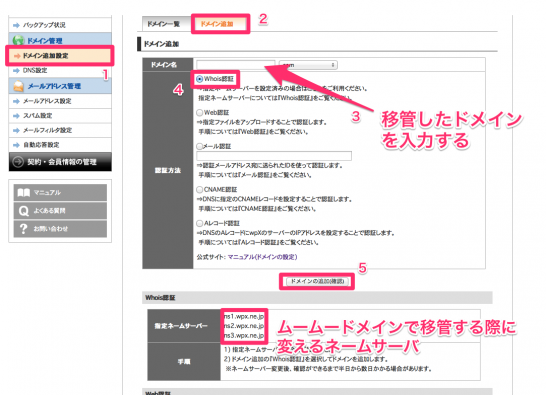
Task: Click the orange arrow beside ドメイン追加設定
Action: pos(17,56)
